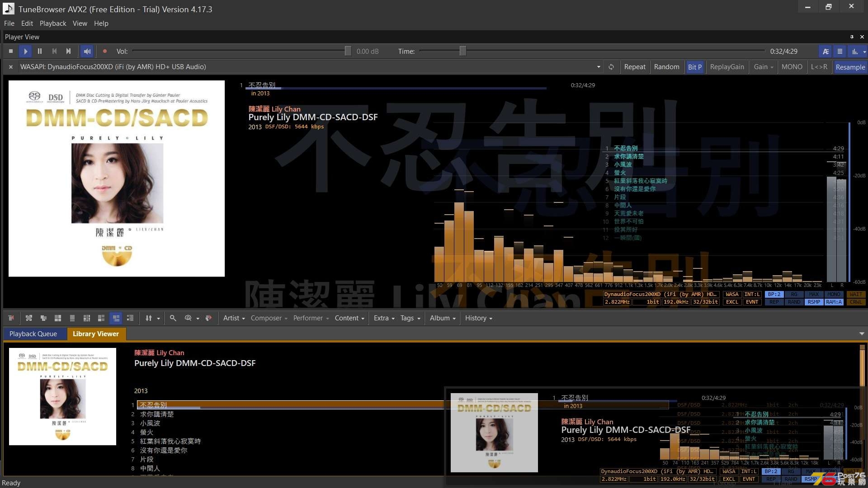Pause the current track
The image size is (868, 488).
coord(40,52)
